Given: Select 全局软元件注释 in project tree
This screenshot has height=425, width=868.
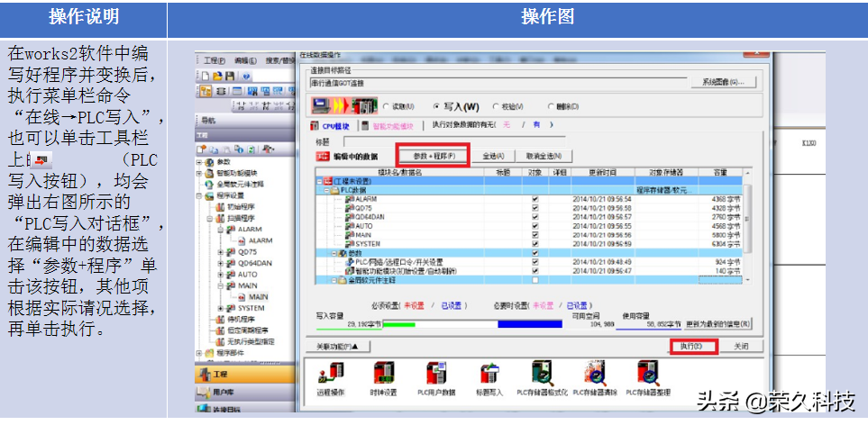Looking at the screenshot, I should tap(233, 184).
